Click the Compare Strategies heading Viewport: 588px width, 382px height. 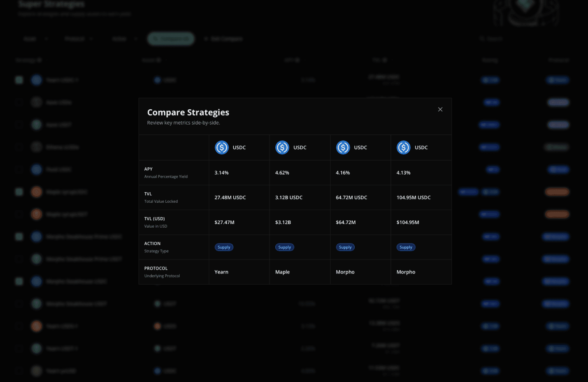pos(188,112)
